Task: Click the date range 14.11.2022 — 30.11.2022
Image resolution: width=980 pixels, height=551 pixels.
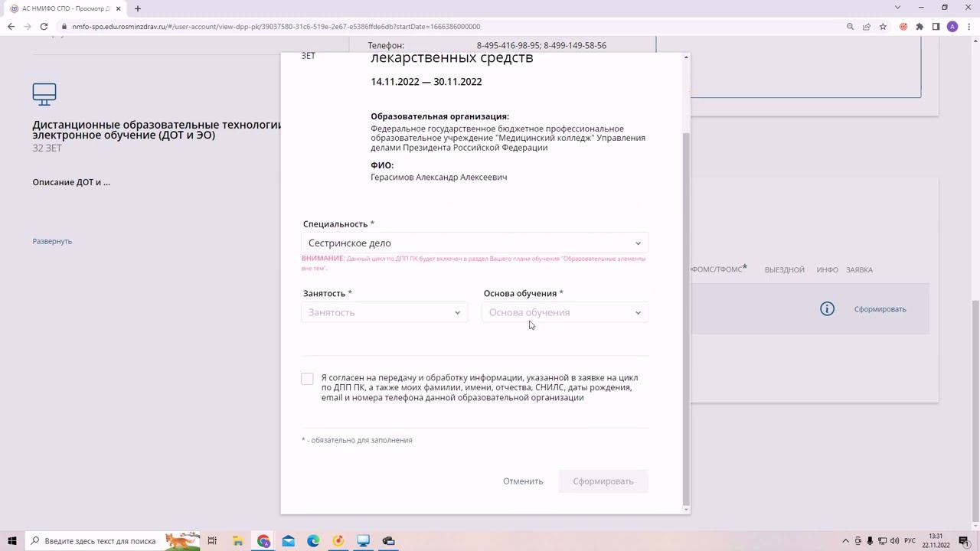Action: pyautogui.click(x=426, y=82)
